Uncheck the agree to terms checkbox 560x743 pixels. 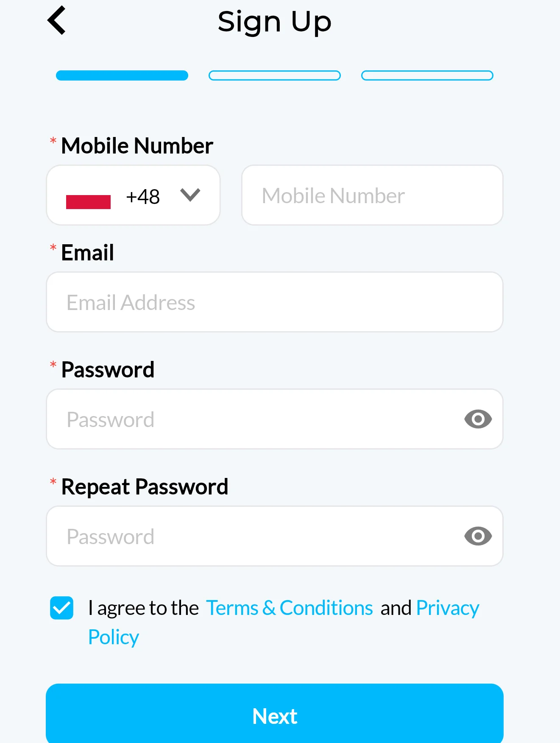(62, 608)
